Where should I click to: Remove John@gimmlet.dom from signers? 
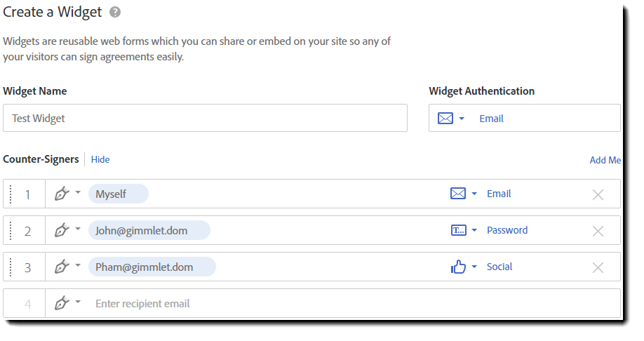598,231
